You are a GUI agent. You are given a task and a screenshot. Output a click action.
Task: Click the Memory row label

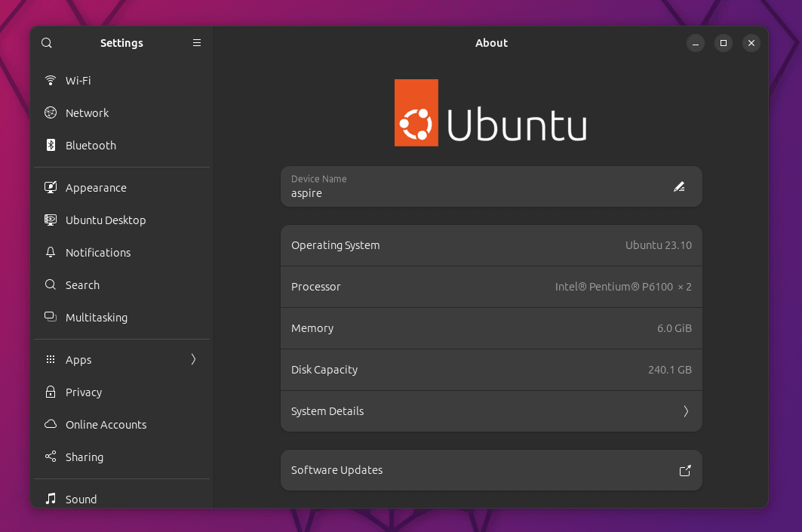(312, 328)
